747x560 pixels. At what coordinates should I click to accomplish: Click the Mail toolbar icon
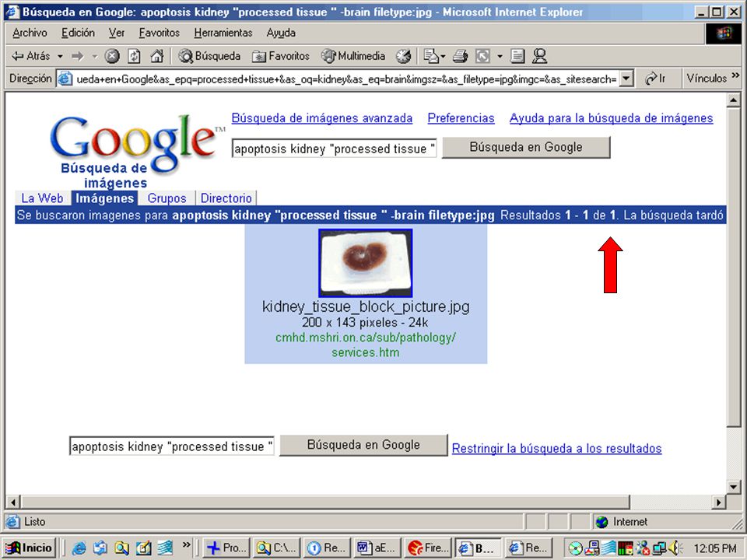point(431,56)
